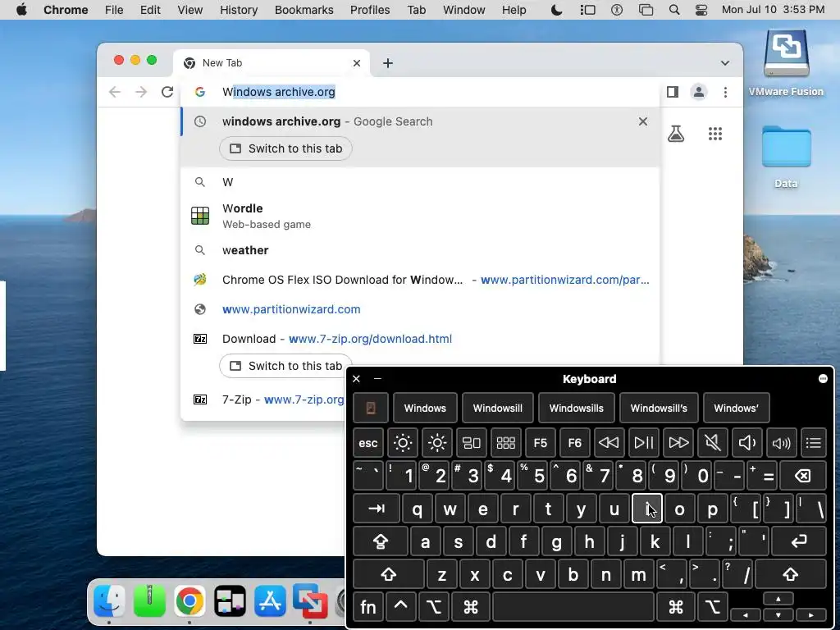Tap the volume up key

[781, 443]
